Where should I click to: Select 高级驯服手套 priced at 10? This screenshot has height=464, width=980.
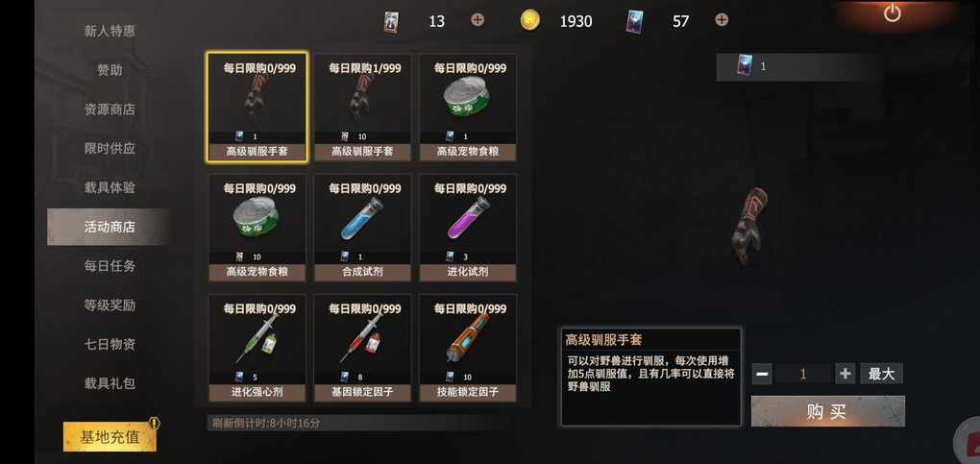click(x=362, y=108)
